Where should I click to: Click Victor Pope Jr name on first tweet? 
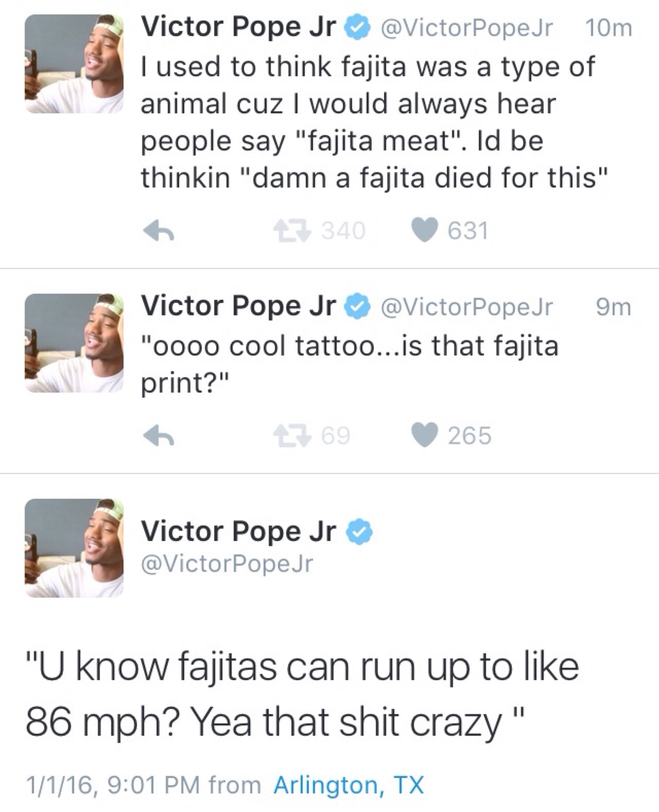238,28
